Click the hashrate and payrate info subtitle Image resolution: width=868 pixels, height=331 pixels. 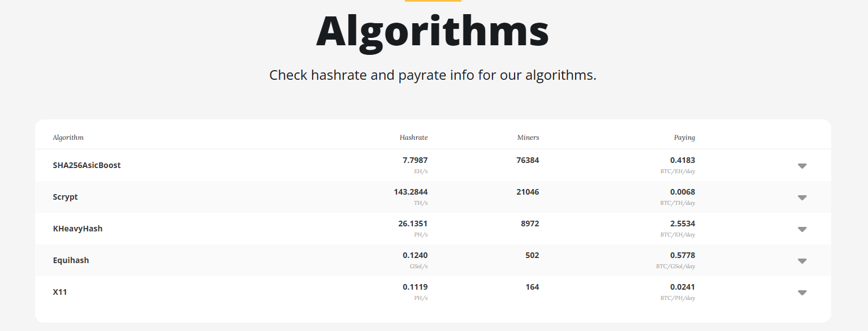click(433, 75)
